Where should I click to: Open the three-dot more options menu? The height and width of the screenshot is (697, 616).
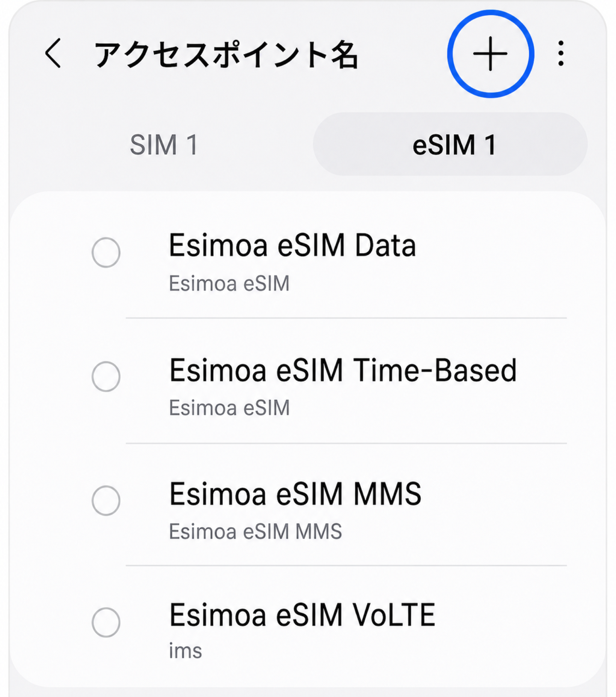561,54
